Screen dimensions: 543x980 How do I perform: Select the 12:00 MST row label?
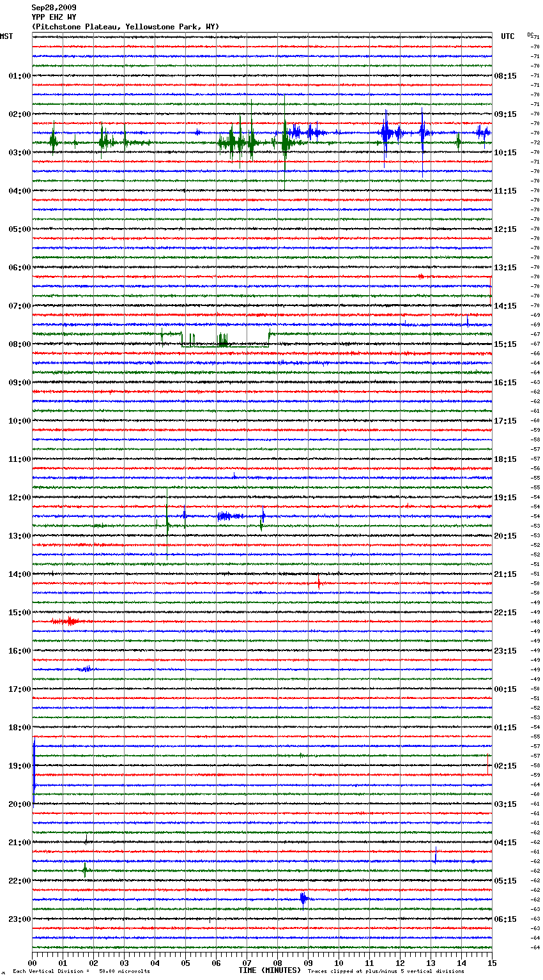pyautogui.click(x=19, y=498)
